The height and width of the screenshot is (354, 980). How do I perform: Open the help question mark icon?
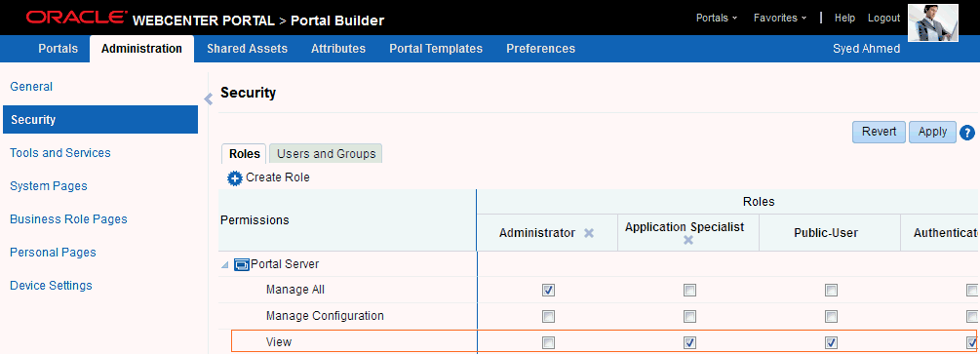[x=967, y=133]
